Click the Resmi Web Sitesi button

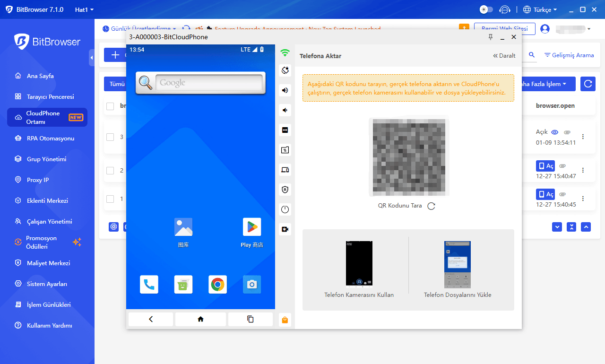point(504,29)
